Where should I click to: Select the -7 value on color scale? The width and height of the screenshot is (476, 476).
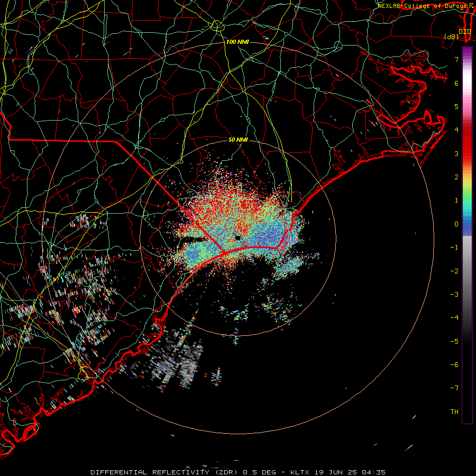[454, 388]
